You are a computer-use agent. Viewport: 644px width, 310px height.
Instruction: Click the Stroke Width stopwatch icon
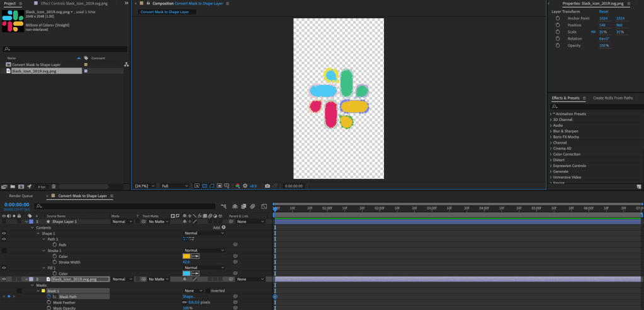[54, 262]
